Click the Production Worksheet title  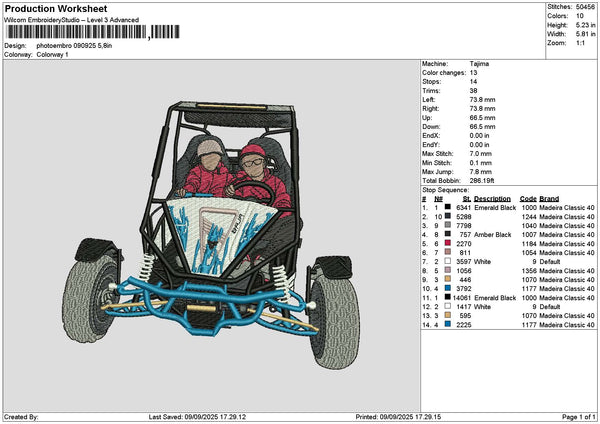[56, 9]
